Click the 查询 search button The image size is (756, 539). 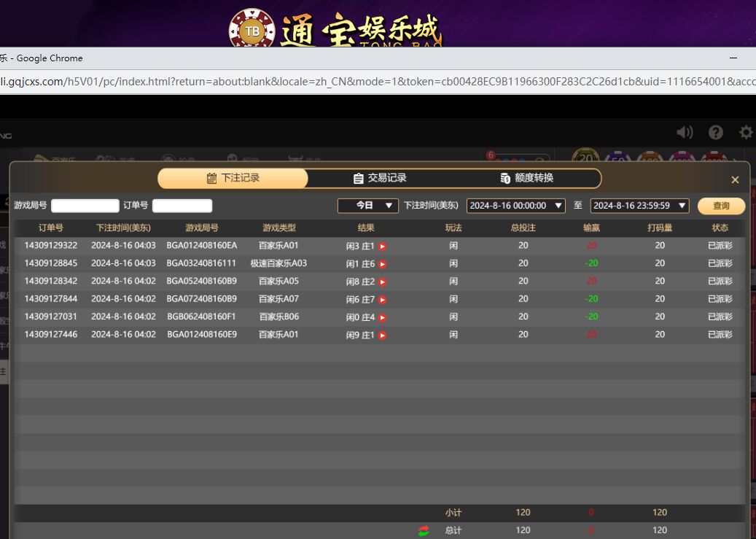point(721,206)
